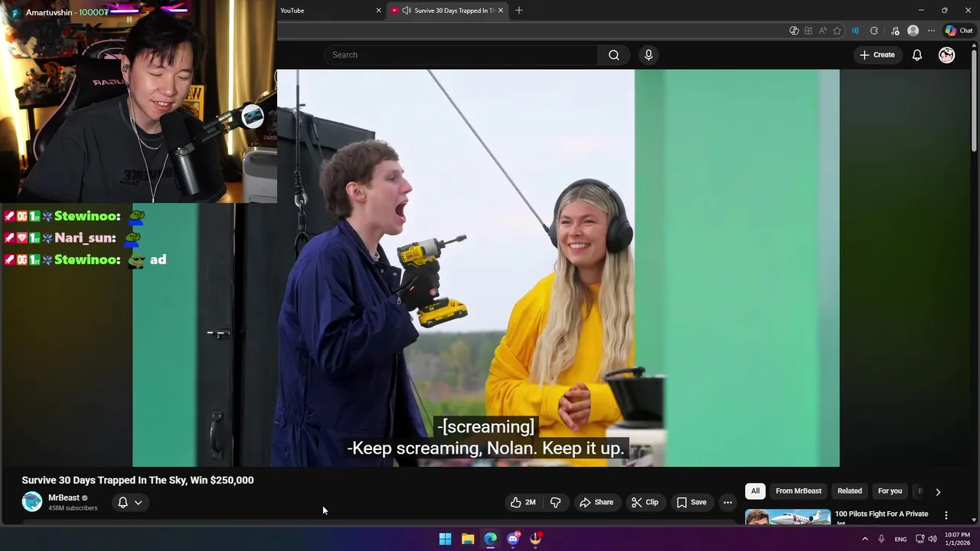
Task: Click the apps icon in the address bar
Action: click(808, 31)
